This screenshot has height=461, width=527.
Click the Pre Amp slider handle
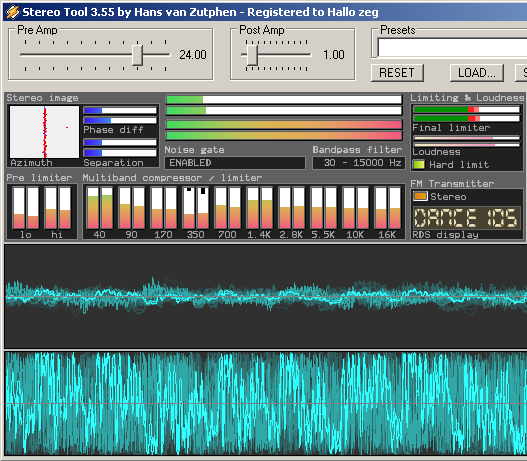coord(137,55)
